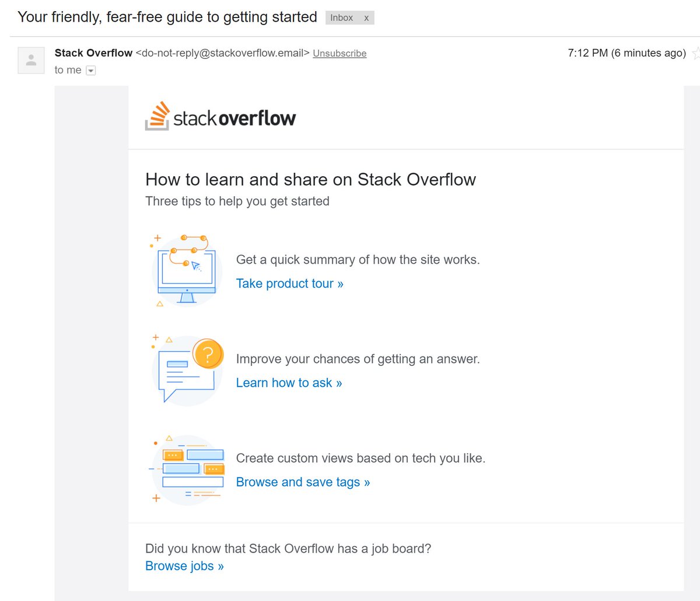Open the "Take product tour" link
Viewport: 700px width, 601px height.
[289, 284]
